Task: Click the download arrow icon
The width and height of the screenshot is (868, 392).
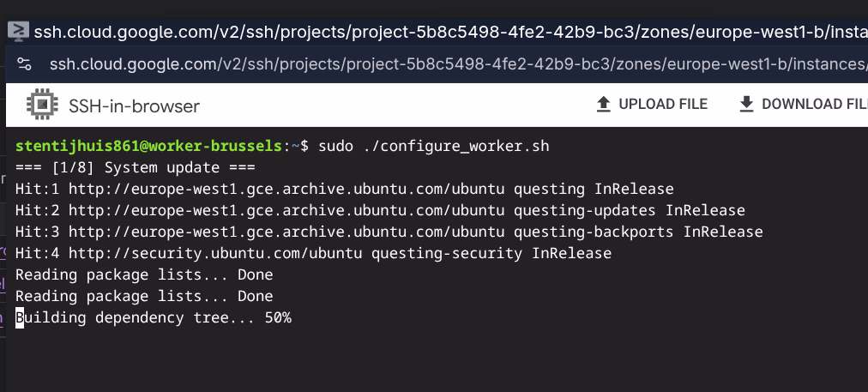Action: tap(746, 105)
